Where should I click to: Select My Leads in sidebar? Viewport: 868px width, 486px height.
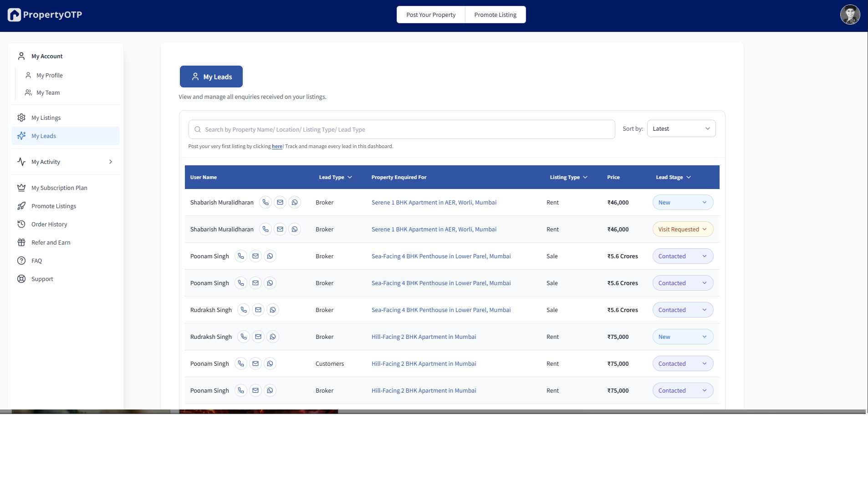(66, 136)
